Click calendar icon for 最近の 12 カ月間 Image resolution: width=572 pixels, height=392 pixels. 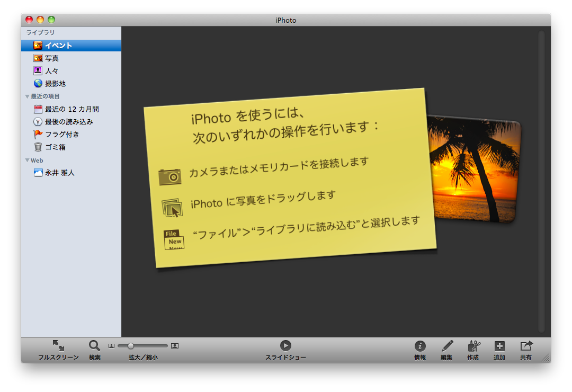[x=38, y=109]
